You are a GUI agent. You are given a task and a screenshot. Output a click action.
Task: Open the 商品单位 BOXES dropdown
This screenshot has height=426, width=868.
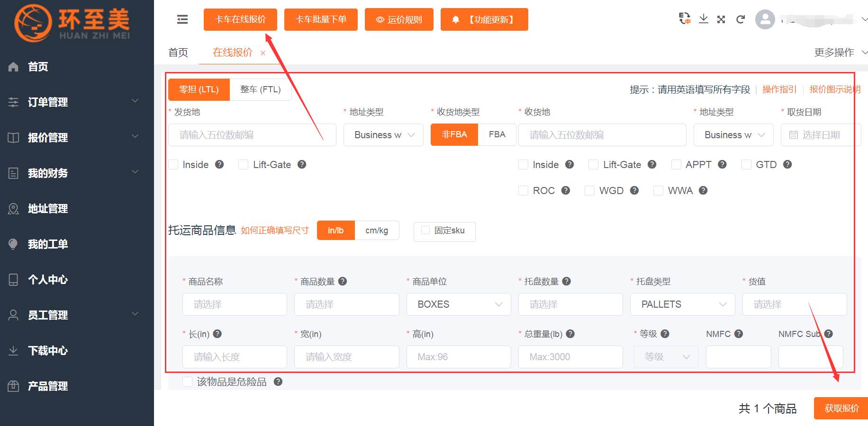(458, 304)
